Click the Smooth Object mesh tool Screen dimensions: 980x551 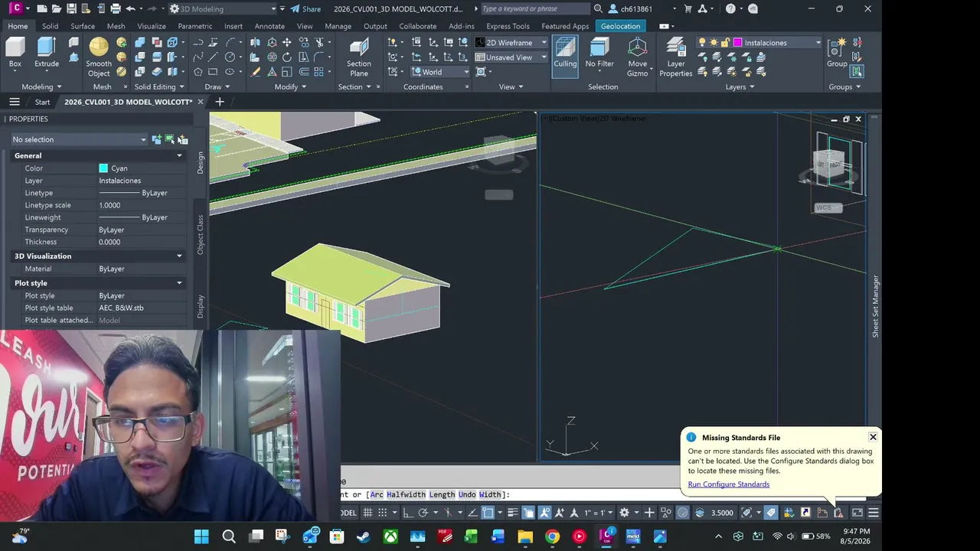pyautogui.click(x=99, y=57)
